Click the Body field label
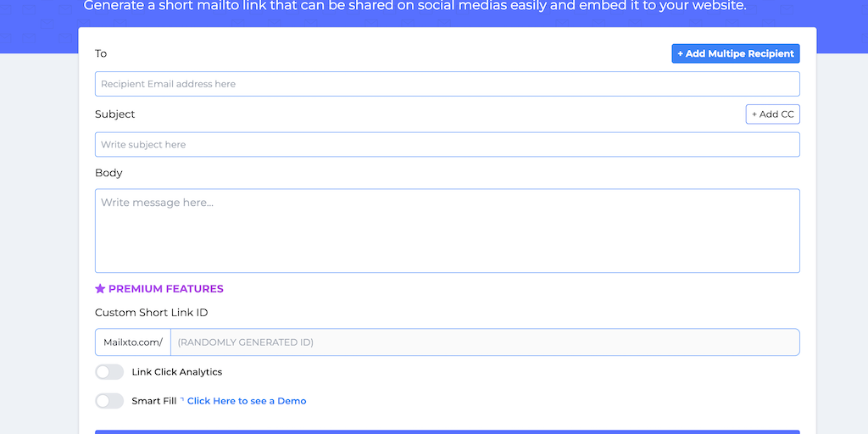The height and width of the screenshot is (434, 868). point(108,173)
